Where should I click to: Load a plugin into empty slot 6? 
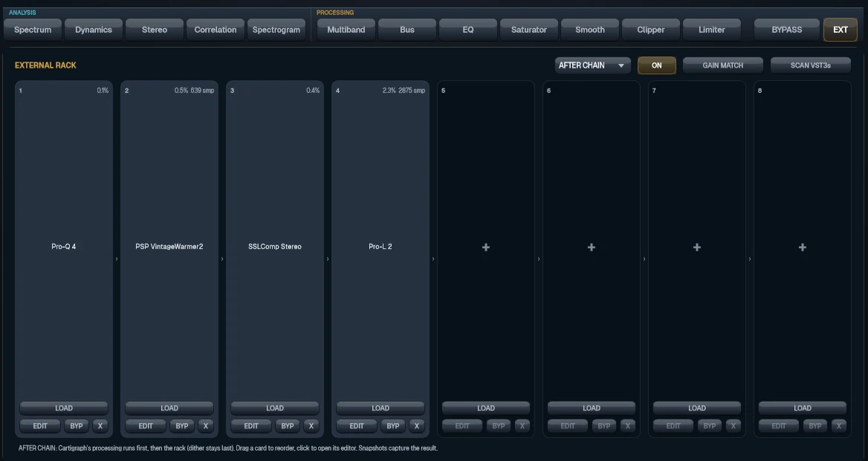[x=592, y=408]
